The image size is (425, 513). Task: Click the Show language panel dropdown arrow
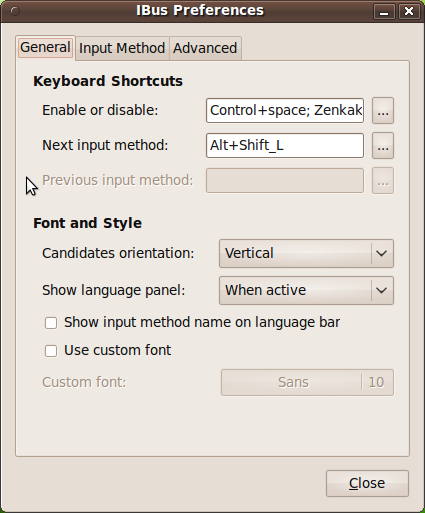coord(382,290)
